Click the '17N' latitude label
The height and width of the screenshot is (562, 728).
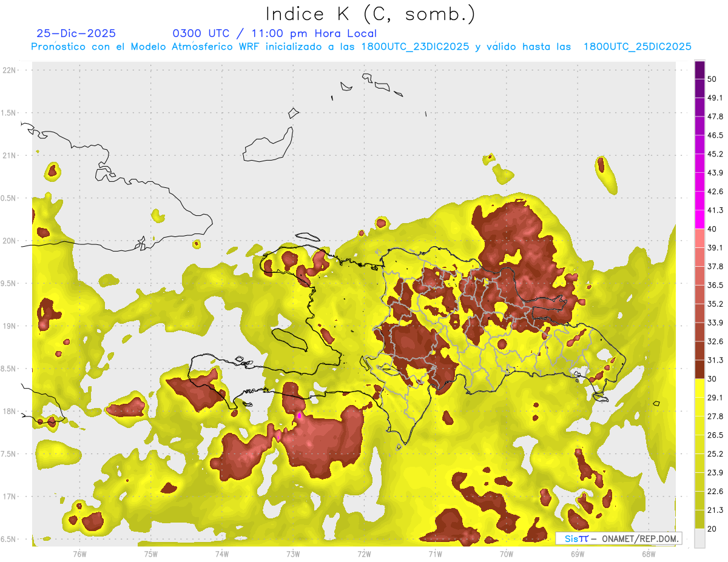(10, 497)
